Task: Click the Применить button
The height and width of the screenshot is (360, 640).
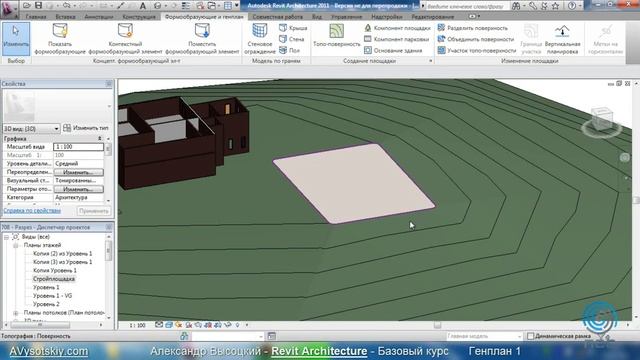Action: pyautogui.click(x=94, y=211)
